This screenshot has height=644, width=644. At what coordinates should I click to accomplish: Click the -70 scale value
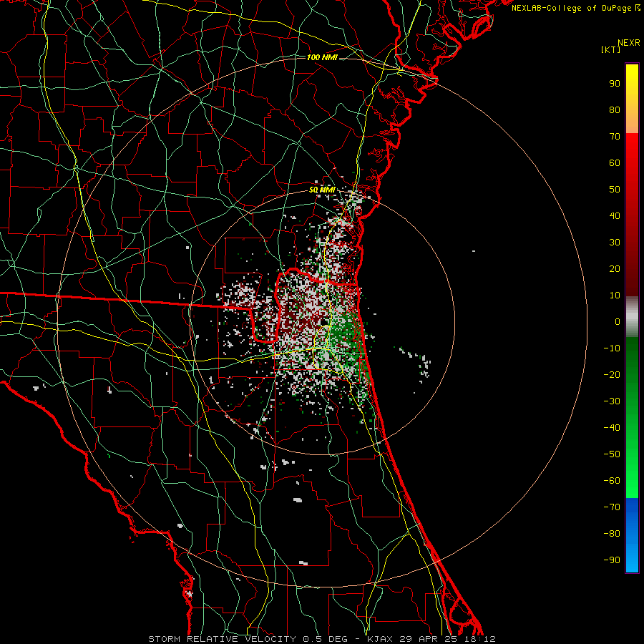[612, 507]
